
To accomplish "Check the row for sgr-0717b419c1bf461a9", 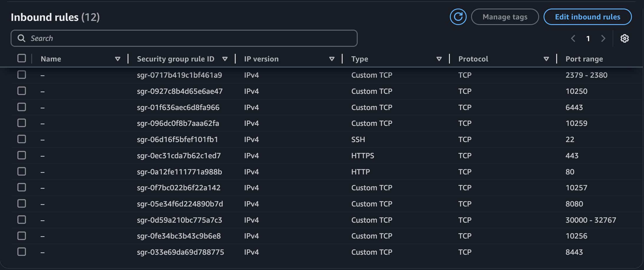I will (x=22, y=75).
